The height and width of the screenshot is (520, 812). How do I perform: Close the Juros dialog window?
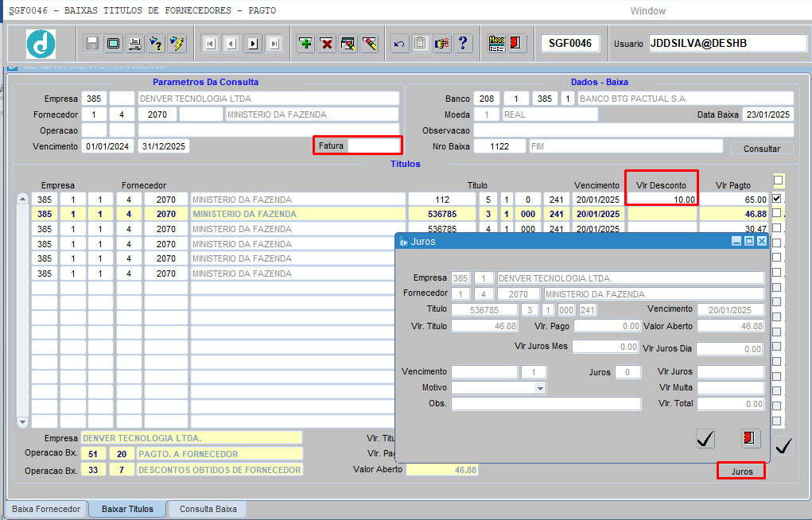[761, 242]
